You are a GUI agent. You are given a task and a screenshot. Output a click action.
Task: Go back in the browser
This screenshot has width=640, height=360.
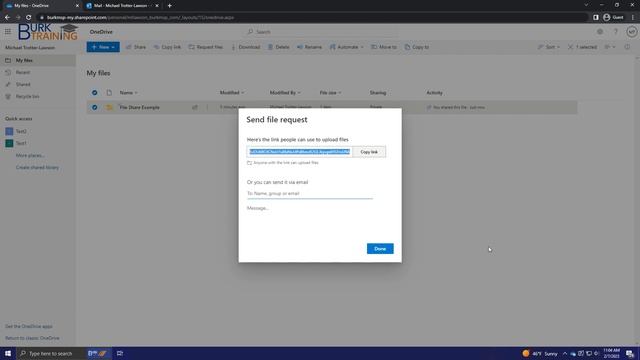tap(7, 18)
